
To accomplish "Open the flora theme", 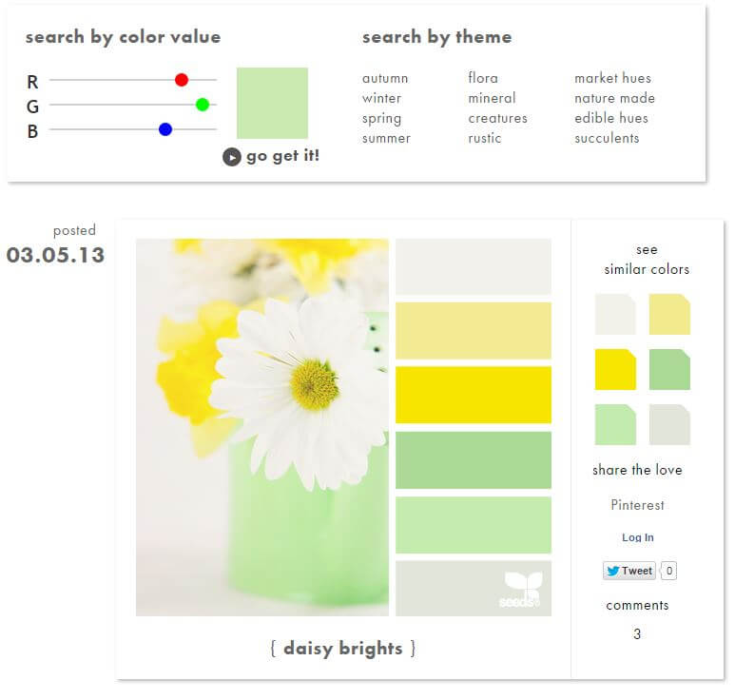I will (x=483, y=78).
